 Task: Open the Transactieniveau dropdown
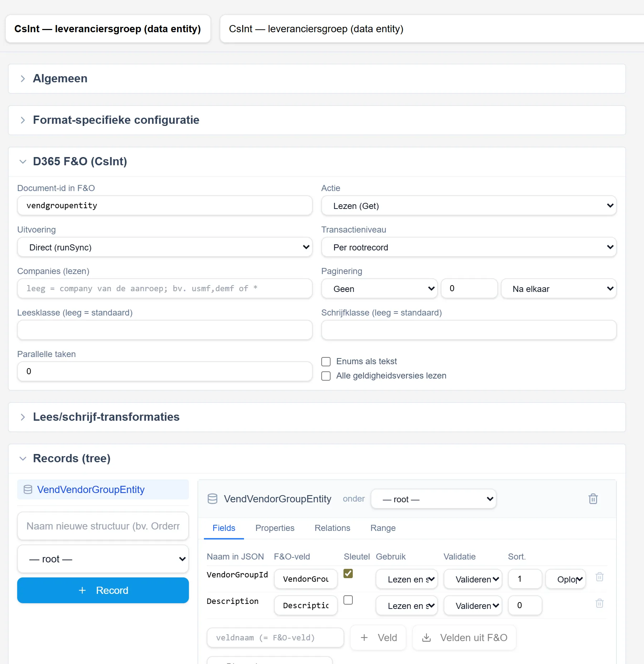469,247
